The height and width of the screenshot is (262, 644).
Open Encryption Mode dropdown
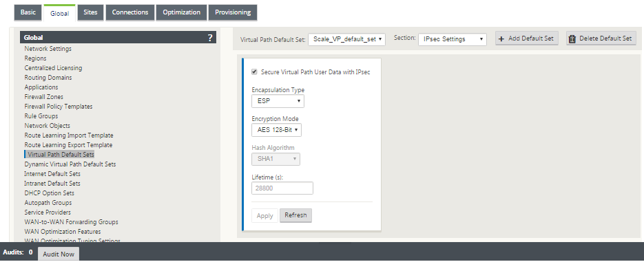click(x=276, y=130)
